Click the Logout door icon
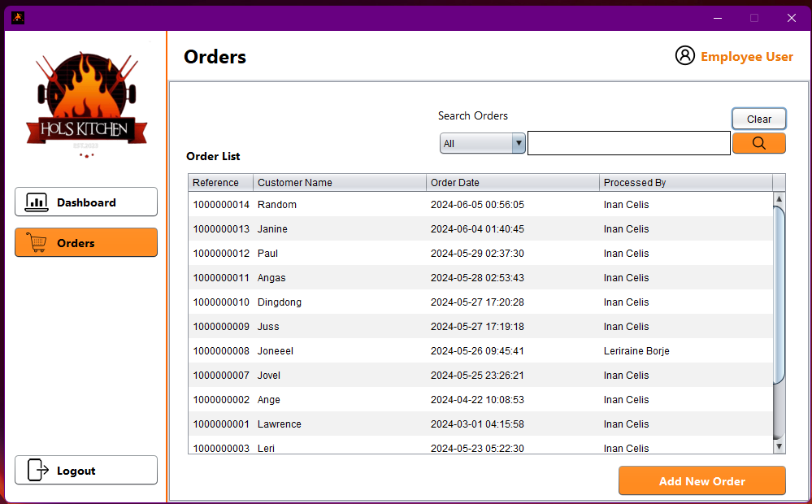 coord(38,470)
